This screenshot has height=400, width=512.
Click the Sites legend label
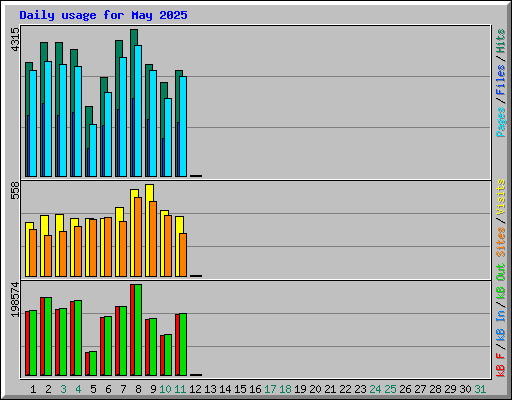tap(500, 242)
